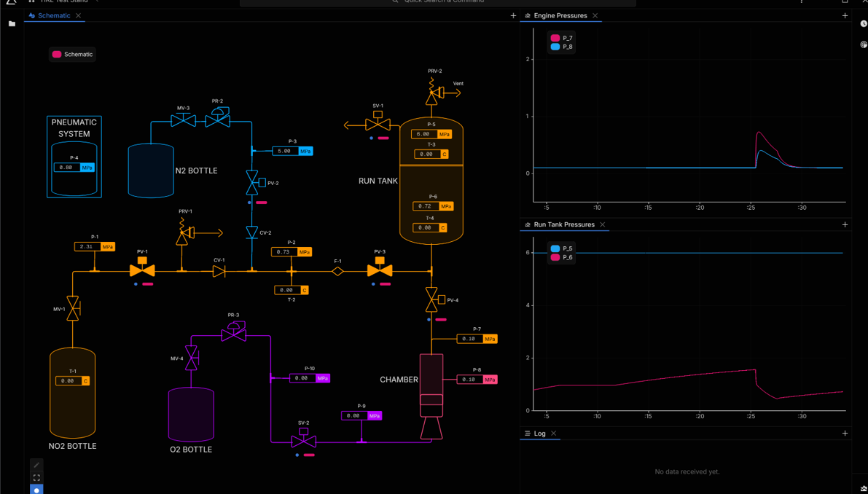
Task: Select the PRV-2 relief valve symbol
Action: pyautogui.click(x=434, y=92)
